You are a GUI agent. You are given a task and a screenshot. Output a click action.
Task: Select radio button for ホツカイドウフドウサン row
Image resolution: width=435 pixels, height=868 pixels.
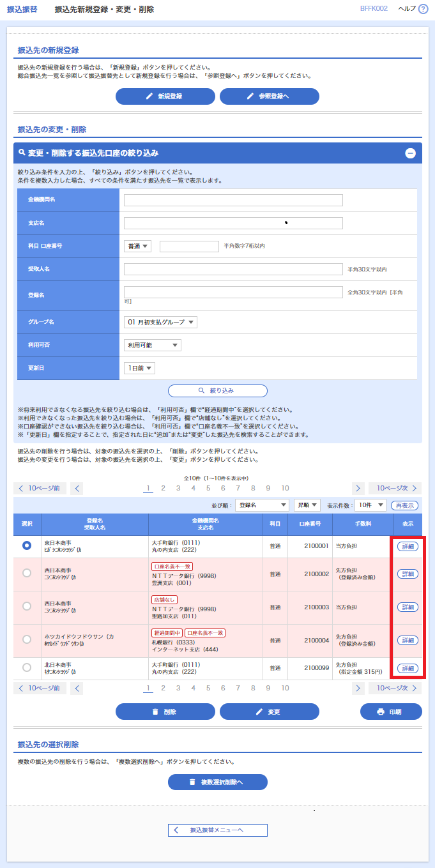tap(27, 640)
